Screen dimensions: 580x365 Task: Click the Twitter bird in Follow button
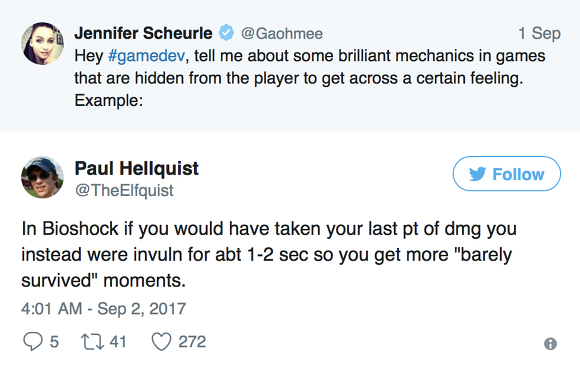[x=477, y=174]
